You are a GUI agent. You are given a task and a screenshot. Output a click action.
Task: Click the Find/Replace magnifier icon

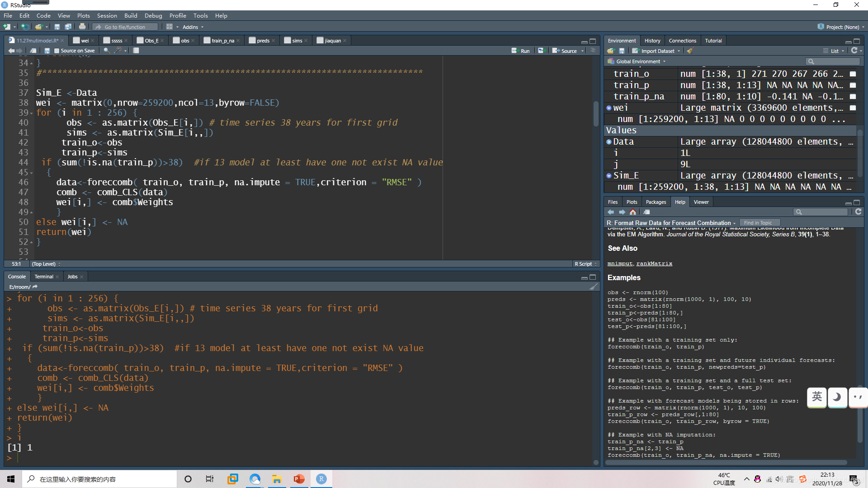(x=107, y=51)
